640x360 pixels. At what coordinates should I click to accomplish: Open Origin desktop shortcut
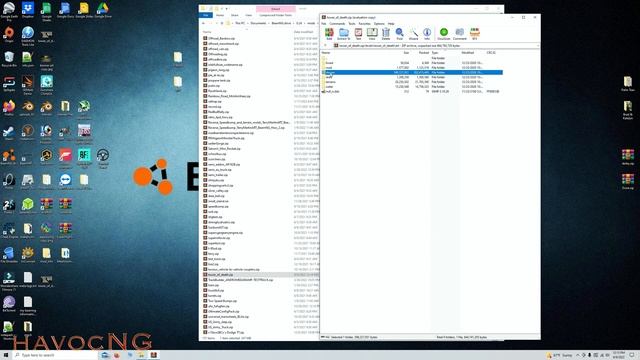pos(9,35)
